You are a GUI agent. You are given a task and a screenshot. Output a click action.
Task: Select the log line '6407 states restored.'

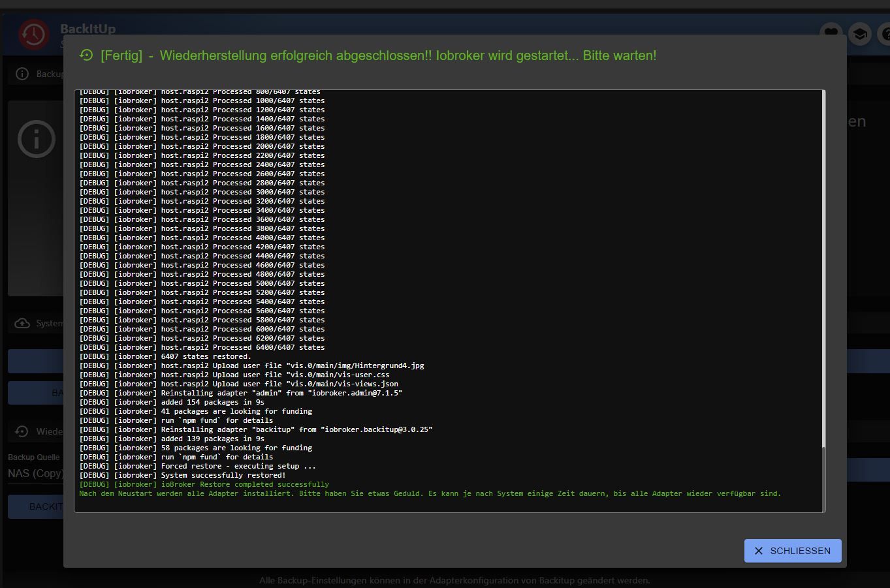(165, 356)
